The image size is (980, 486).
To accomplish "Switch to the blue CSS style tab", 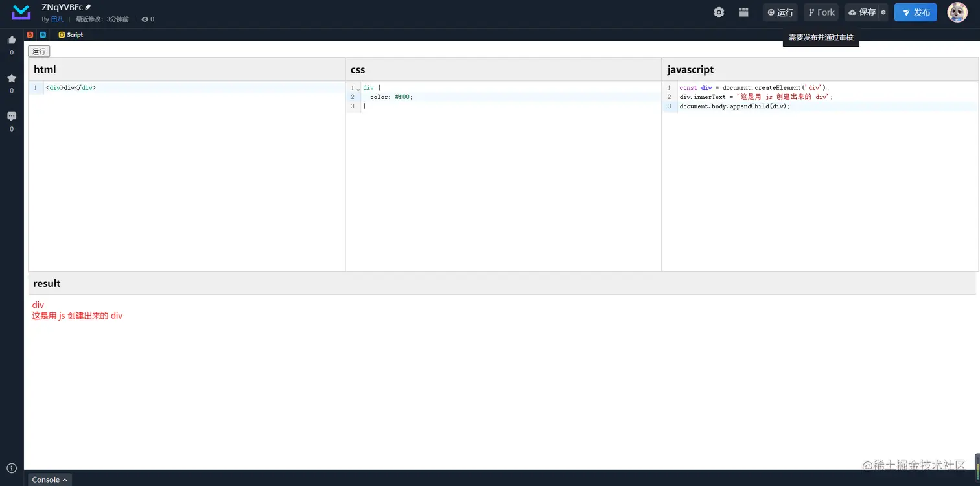I will click(43, 35).
